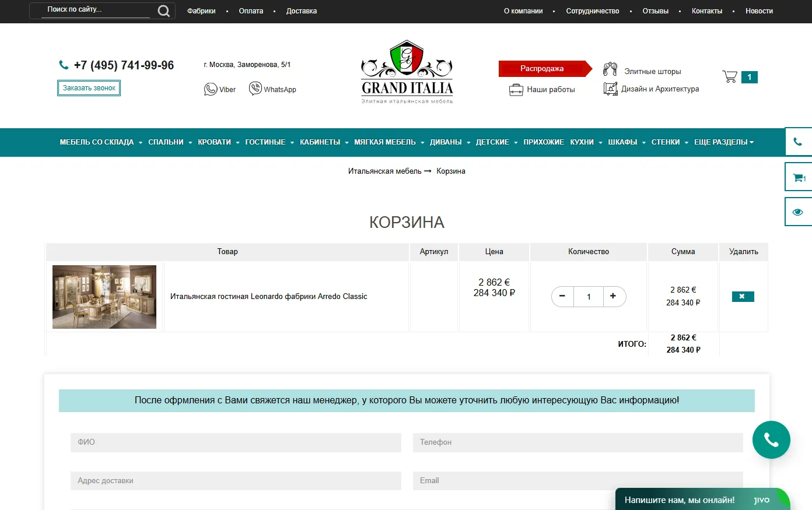Click the Leonardo living room thumbnail

[104, 297]
